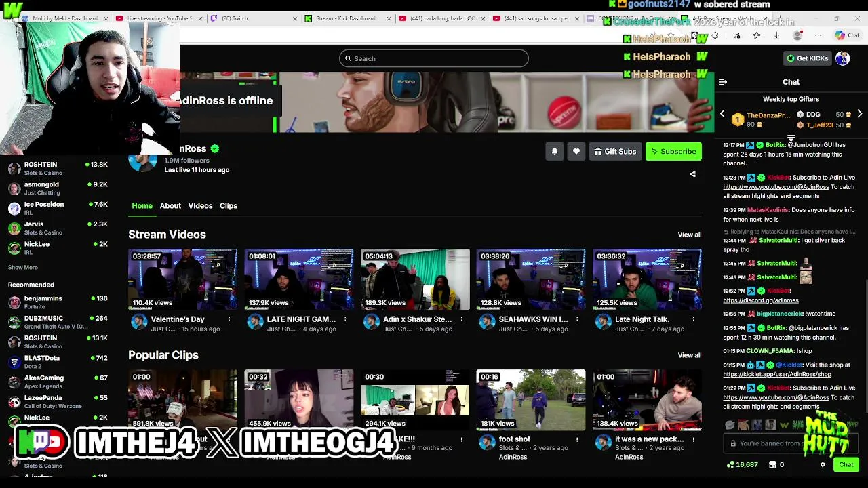Open Jarvis channel in sidebar
The height and width of the screenshot is (488, 868).
coord(58,228)
